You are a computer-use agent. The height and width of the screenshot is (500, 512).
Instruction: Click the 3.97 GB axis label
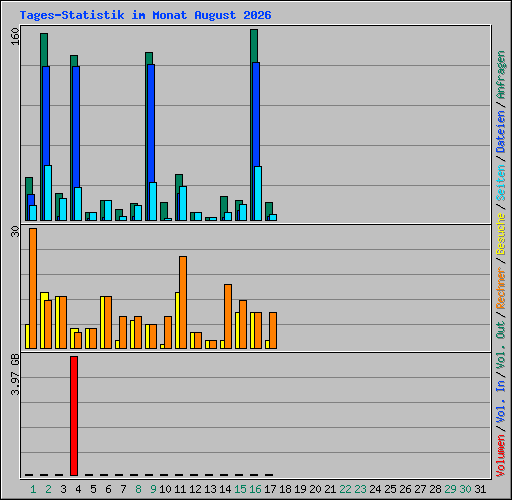pyautogui.click(x=15, y=374)
